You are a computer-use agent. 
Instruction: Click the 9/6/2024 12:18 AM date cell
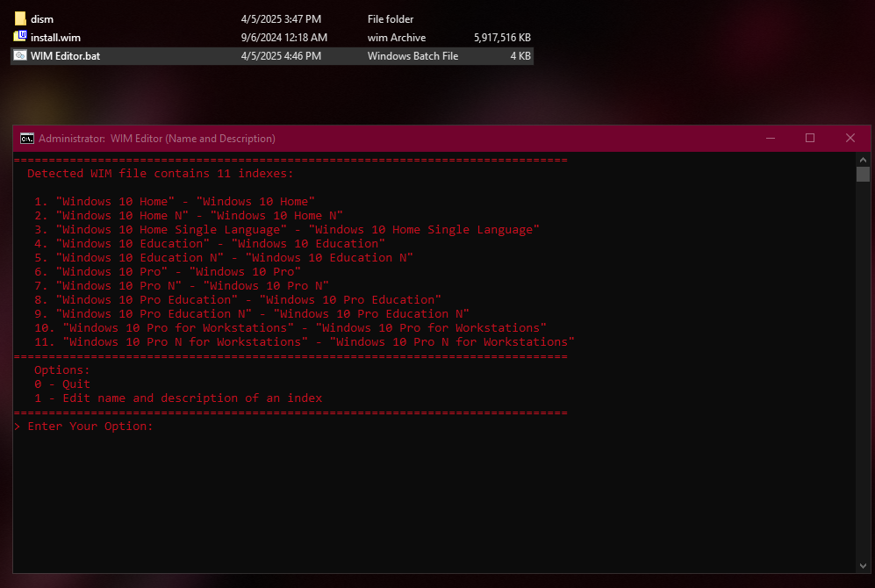pyautogui.click(x=284, y=38)
